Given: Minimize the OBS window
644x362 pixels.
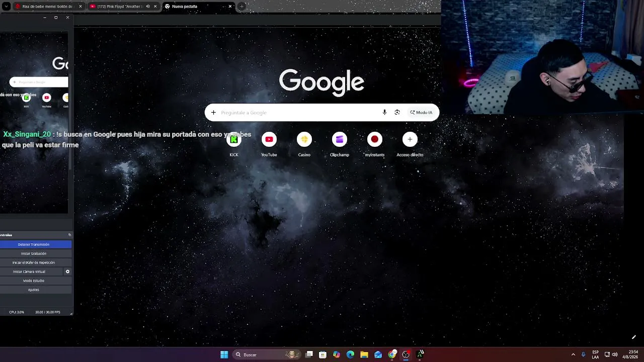Looking at the screenshot, I should 44,18.
